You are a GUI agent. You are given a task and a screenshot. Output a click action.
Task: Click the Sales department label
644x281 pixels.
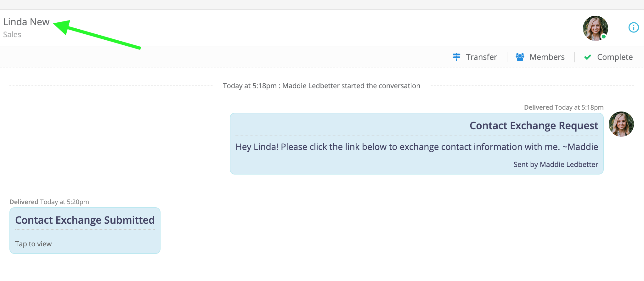12,34
